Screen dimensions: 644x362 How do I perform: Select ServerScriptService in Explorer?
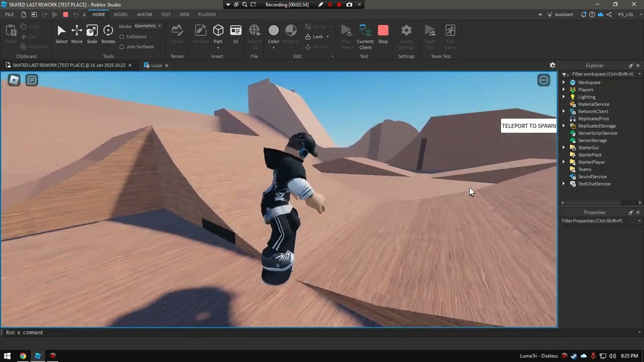(598, 133)
